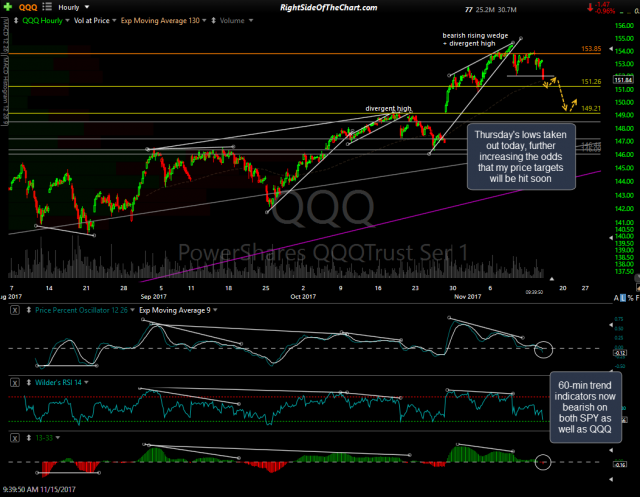Click the 153.85 resistance level label
The image size is (640, 497).
click(x=591, y=49)
